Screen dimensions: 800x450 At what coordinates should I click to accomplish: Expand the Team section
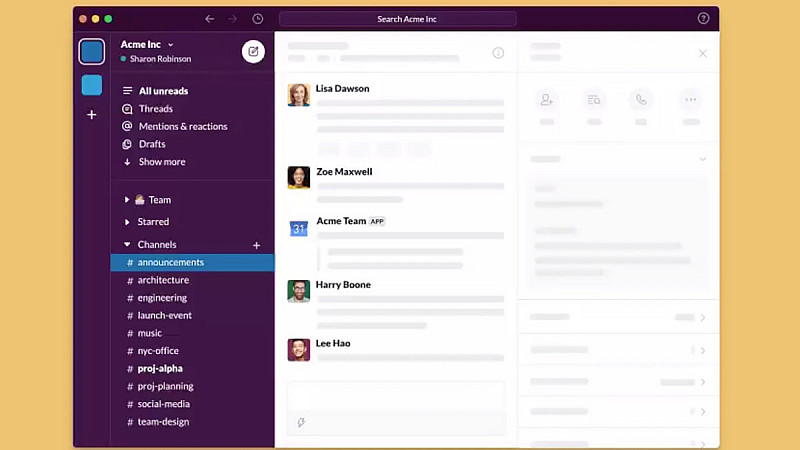127,199
